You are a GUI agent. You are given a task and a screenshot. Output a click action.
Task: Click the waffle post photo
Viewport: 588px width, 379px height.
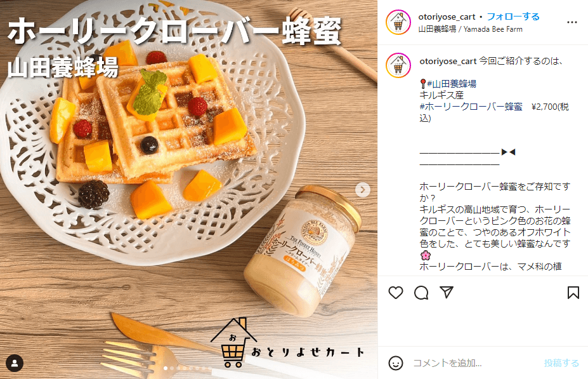(188, 189)
